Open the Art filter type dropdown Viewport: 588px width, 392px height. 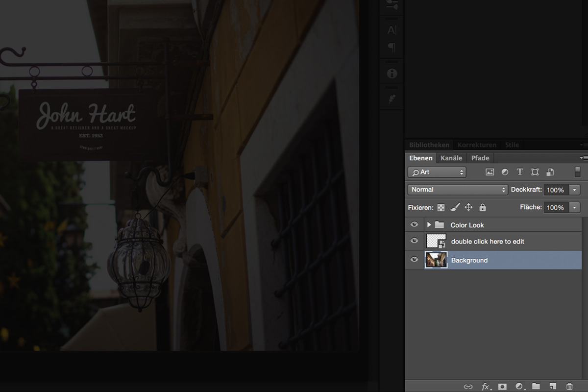click(437, 172)
